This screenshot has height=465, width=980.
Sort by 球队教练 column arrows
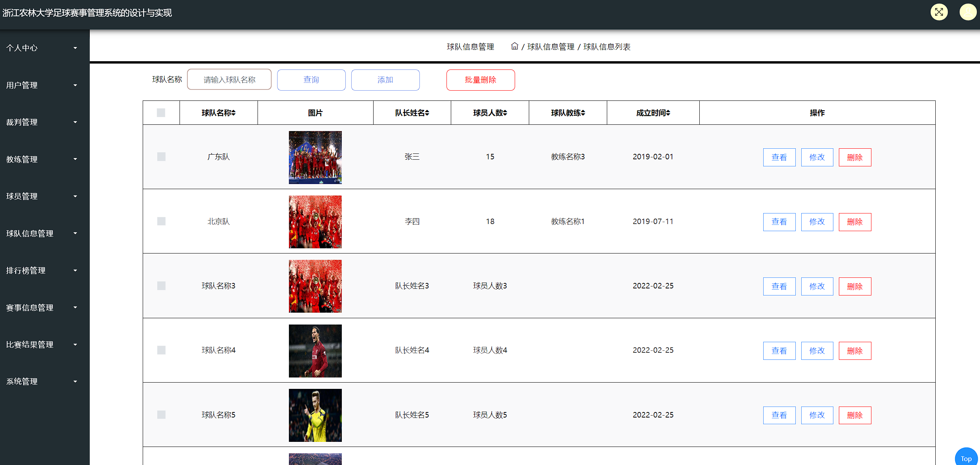(583, 113)
